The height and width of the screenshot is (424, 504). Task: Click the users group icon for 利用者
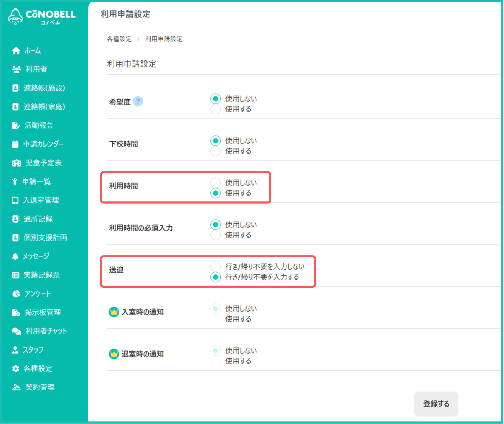click(x=16, y=69)
